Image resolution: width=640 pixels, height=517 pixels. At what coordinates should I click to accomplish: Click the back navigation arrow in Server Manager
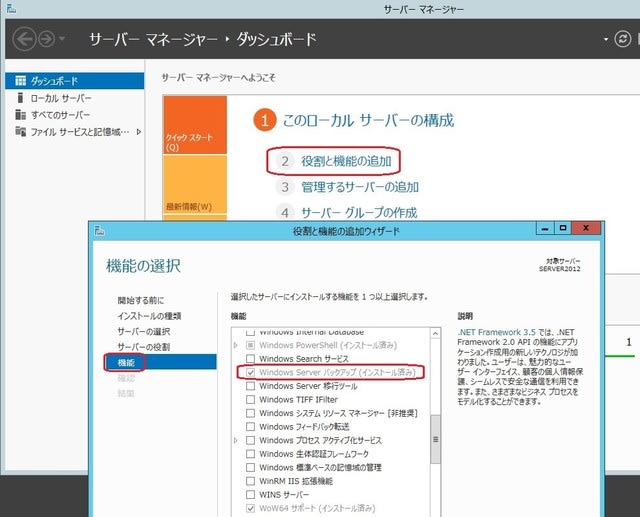coord(24,39)
